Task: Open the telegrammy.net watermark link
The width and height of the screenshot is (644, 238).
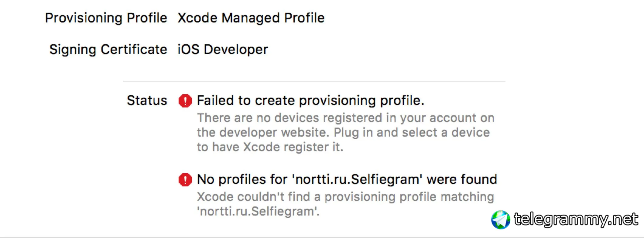Action: 576,219
